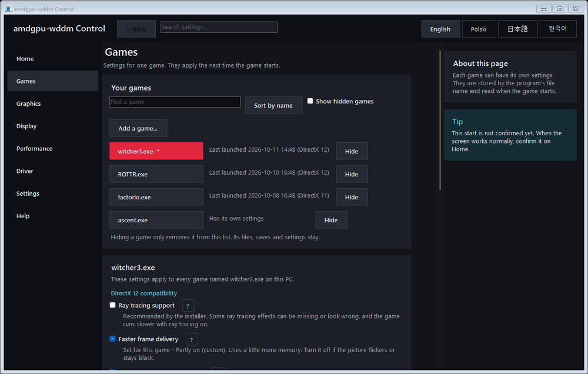Hide the ascent.exe game
588x374 pixels.
coord(331,220)
